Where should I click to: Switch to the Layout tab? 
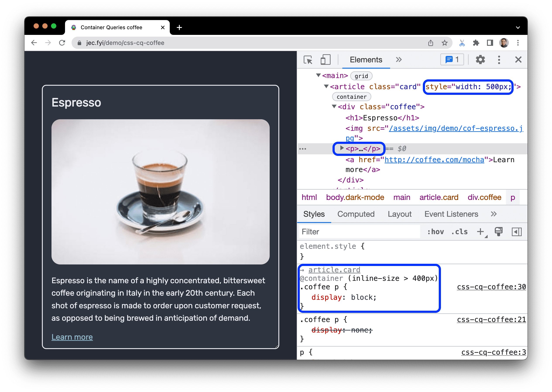click(399, 214)
